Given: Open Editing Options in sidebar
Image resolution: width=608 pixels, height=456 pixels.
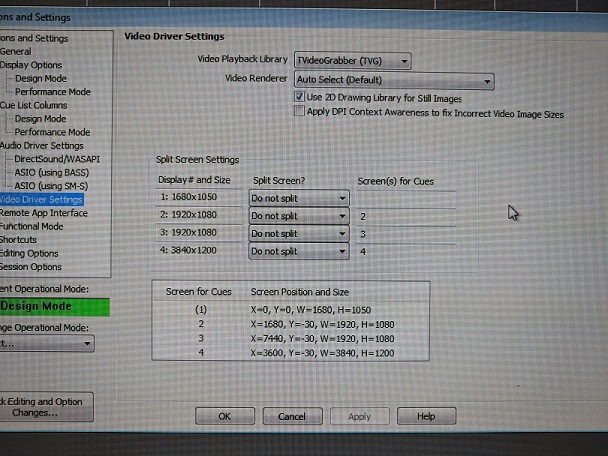Looking at the screenshot, I should pos(30,254).
